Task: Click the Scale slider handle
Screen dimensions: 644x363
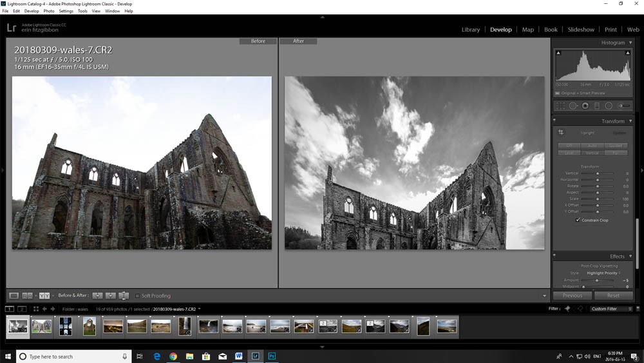Action: click(598, 199)
